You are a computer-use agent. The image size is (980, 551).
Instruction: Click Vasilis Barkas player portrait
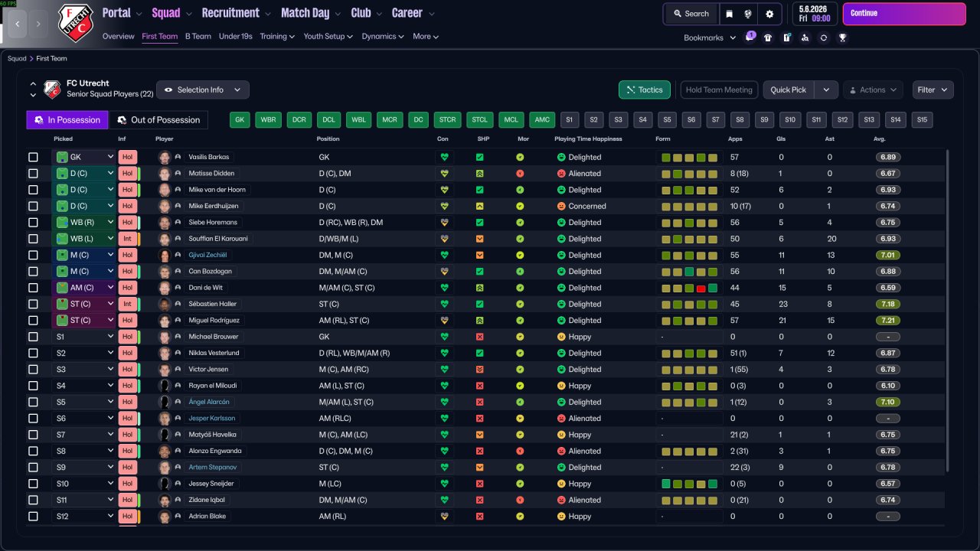[164, 157]
